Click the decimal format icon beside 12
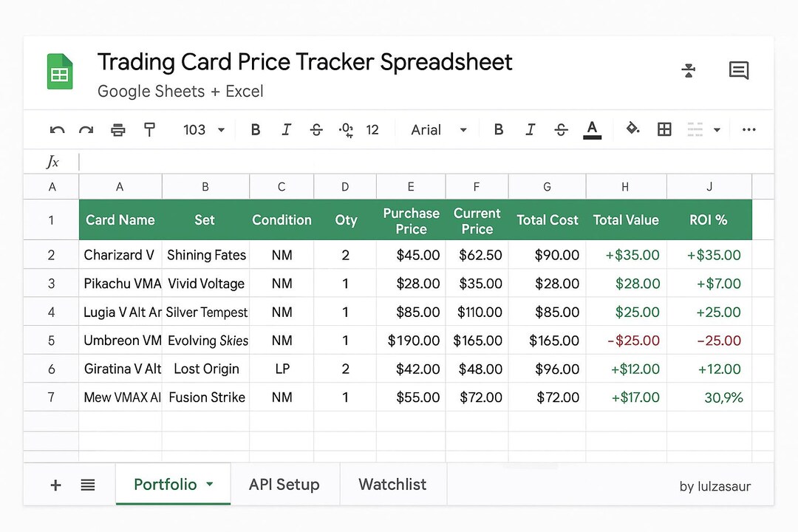 (346, 130)
